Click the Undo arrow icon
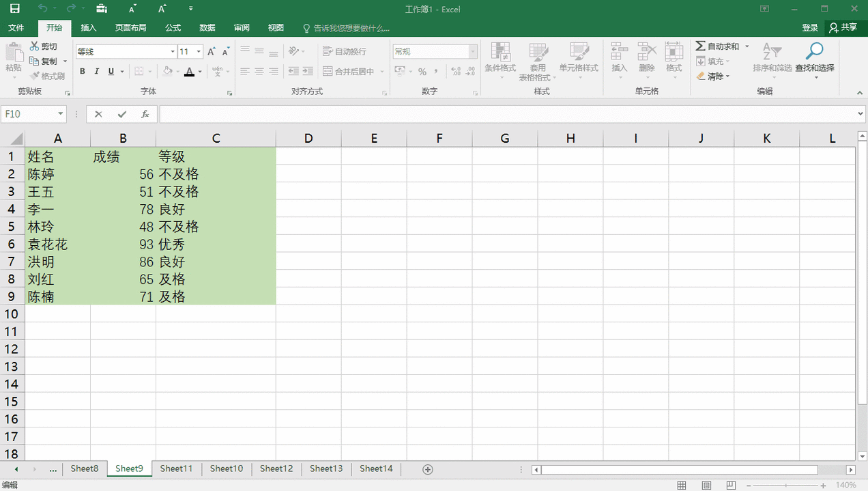Image resolution: width=868 pixels, height=491 pixels. coord(42,9)
